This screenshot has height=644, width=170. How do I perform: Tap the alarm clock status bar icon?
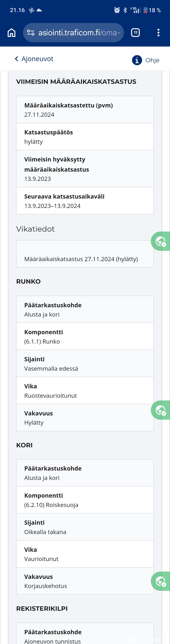117,10
